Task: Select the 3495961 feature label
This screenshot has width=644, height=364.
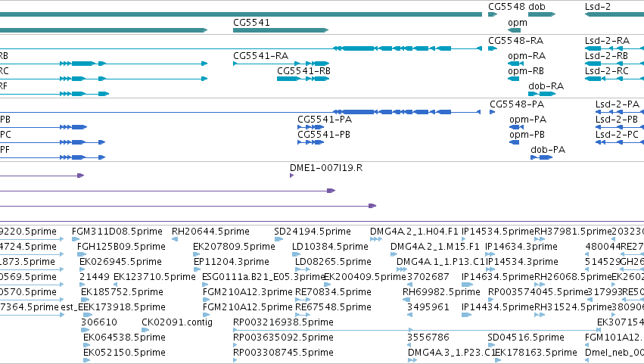Action: (428, 308)
